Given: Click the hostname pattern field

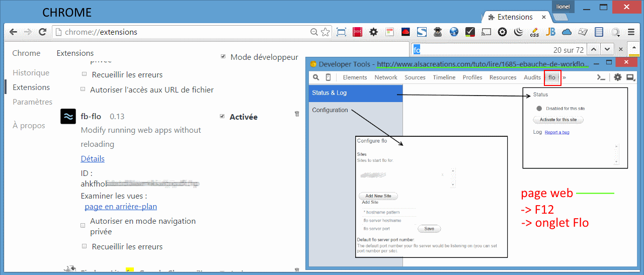Looking at the screenshot, I should [x=389, y=212].
